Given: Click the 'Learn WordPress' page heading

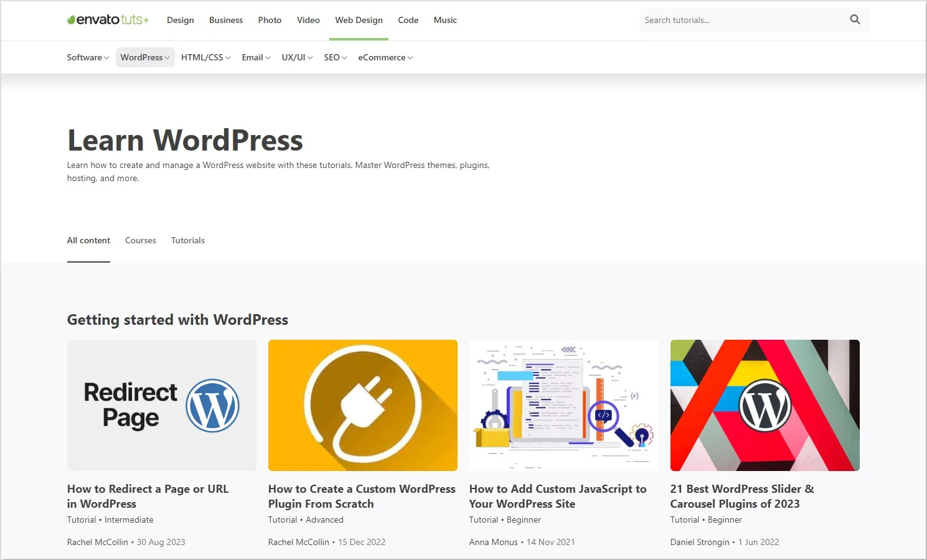Looking at the screenshot, I should pos(185,140).
